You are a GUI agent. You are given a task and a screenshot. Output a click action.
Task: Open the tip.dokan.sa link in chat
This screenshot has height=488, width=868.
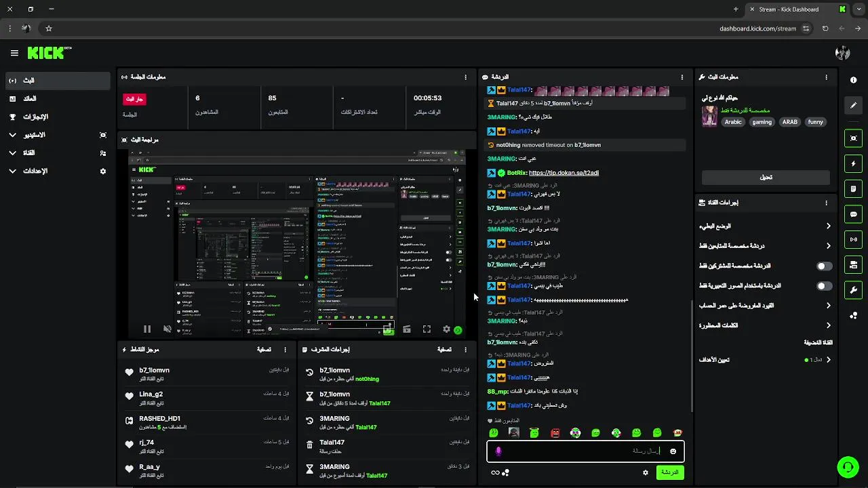[564, 173]
